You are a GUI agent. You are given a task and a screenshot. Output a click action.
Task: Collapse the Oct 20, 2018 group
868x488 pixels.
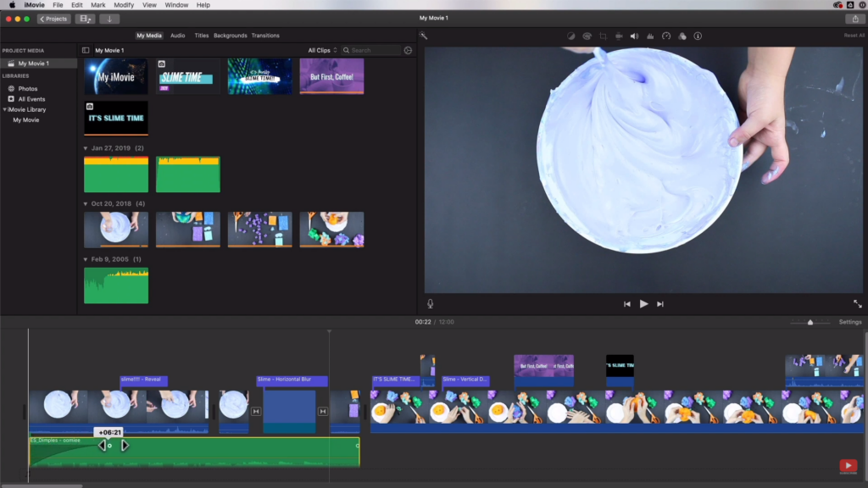tap(86, 203)
